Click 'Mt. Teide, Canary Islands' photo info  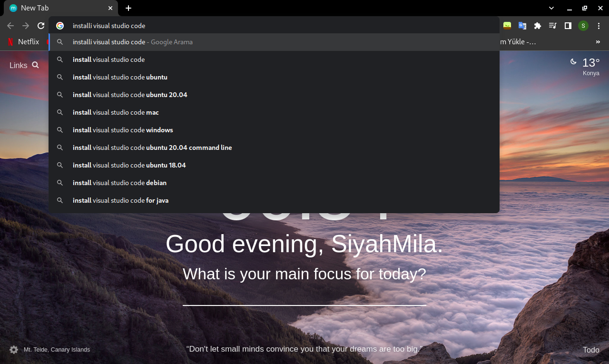[57, 350]
